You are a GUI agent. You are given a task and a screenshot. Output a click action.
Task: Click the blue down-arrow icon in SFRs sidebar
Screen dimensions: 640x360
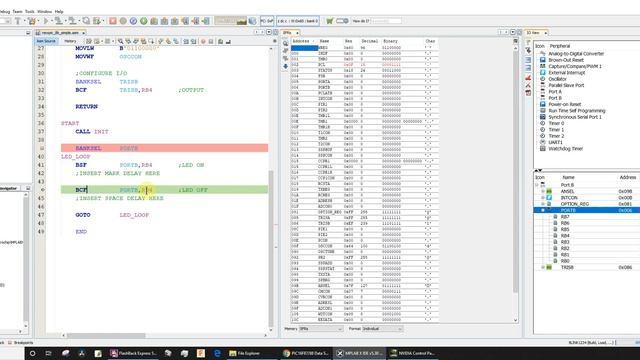click(285, 66)
